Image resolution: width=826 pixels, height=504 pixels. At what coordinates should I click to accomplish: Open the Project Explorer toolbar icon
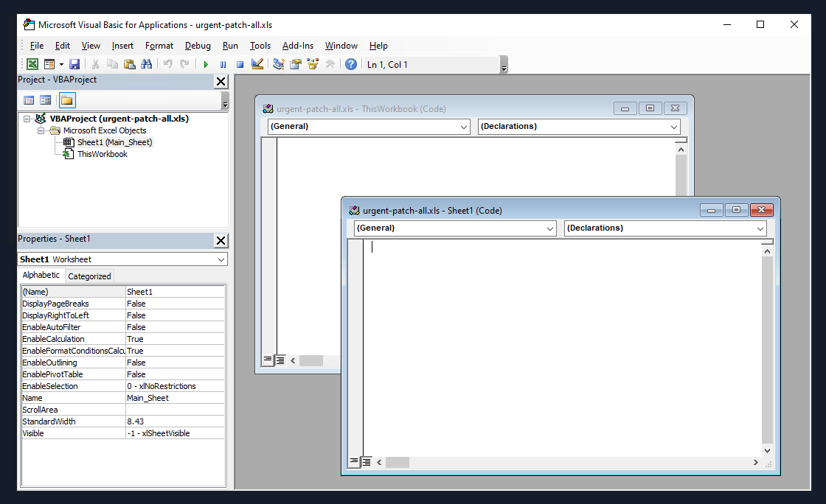[278, 64]
